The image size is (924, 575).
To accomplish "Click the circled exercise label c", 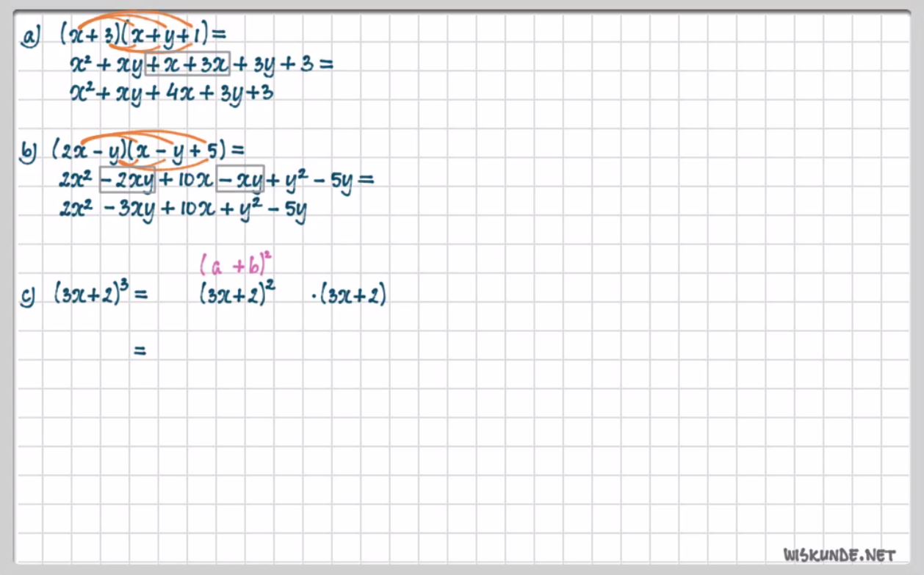I will click(x=29, y=295).
